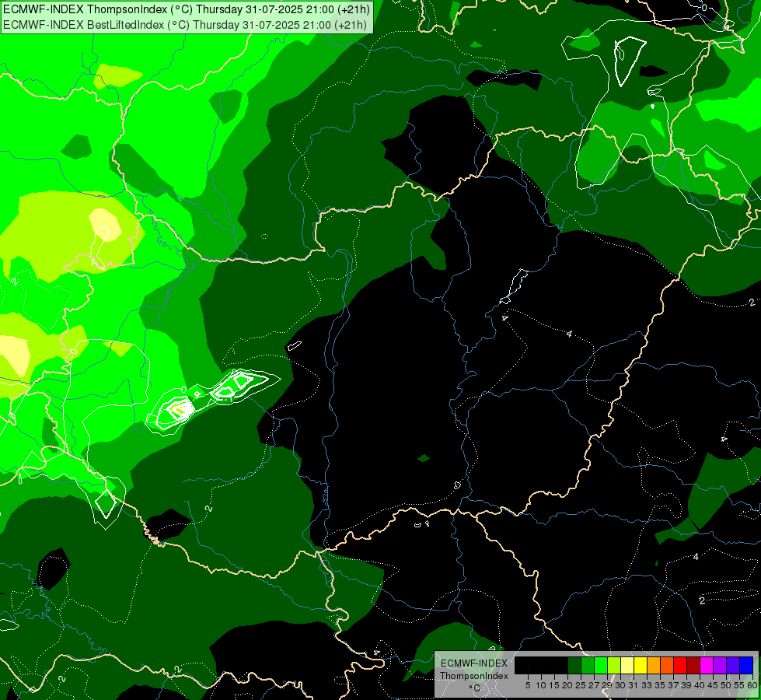761x700 pixels.
Task: Click the ThompsonIndex forecast title line
Action: coord(186,9)
